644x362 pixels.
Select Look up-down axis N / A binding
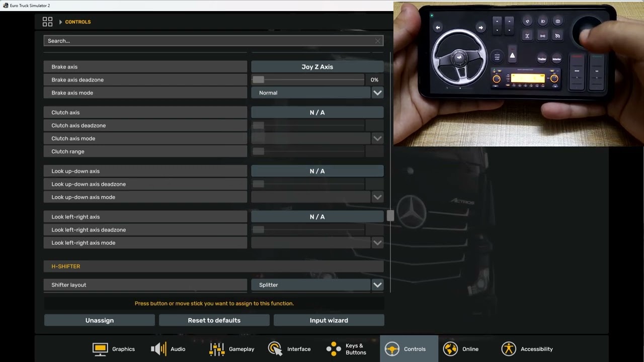(317, 171)
